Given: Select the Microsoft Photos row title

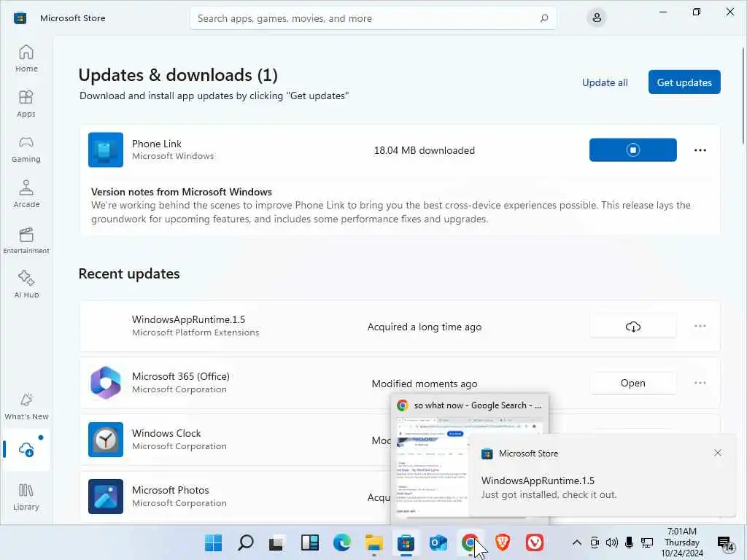Looking at the screenshot, I should [170, 490].
